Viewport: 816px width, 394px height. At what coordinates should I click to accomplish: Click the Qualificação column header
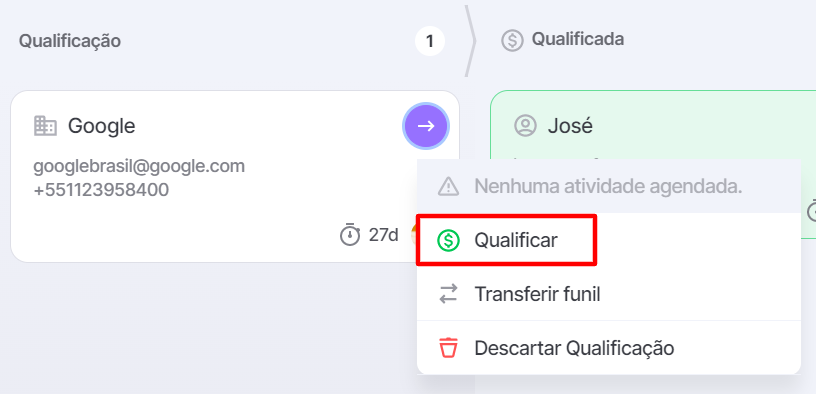pyautogui.click(x=70, y=41)
